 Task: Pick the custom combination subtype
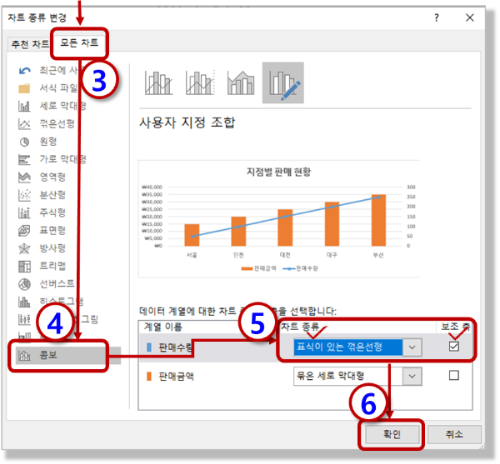[x=283, y=83]
